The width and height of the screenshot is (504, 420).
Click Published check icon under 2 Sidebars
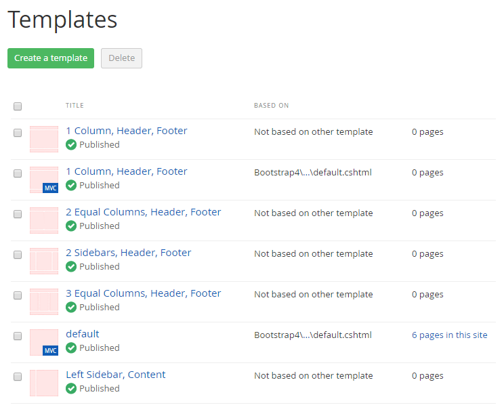pyautogui.click(x=71, y=267)
